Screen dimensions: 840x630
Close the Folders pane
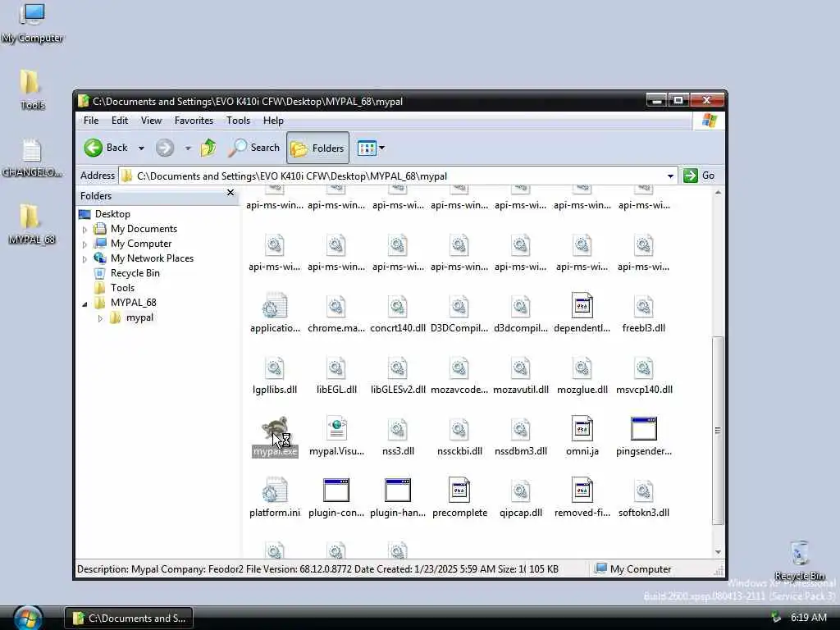[x=231, y=192]
